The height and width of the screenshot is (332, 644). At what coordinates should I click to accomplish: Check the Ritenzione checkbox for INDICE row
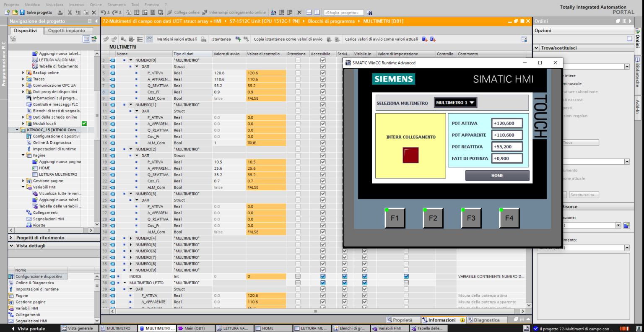point(297,276)
